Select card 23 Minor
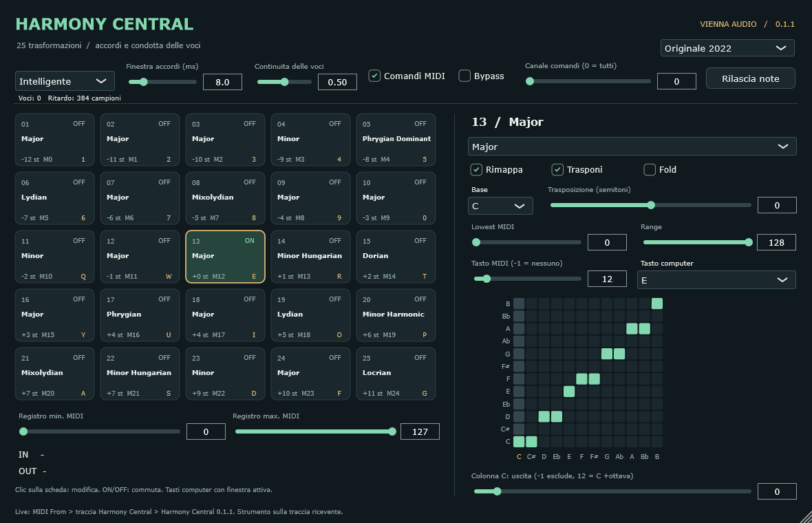Viewport: 812px width, 523px height. point(225,374)
